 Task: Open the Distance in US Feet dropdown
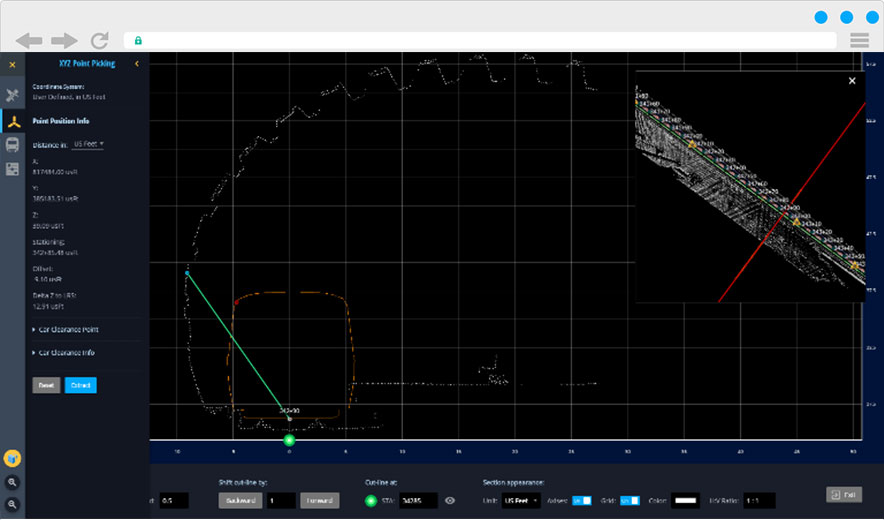pos(89,144)
